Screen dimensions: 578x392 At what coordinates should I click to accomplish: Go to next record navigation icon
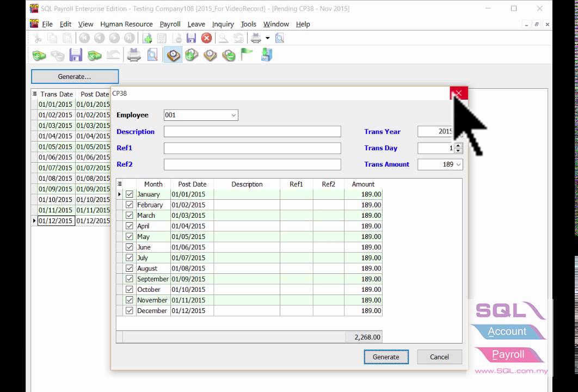coord(114,38)
